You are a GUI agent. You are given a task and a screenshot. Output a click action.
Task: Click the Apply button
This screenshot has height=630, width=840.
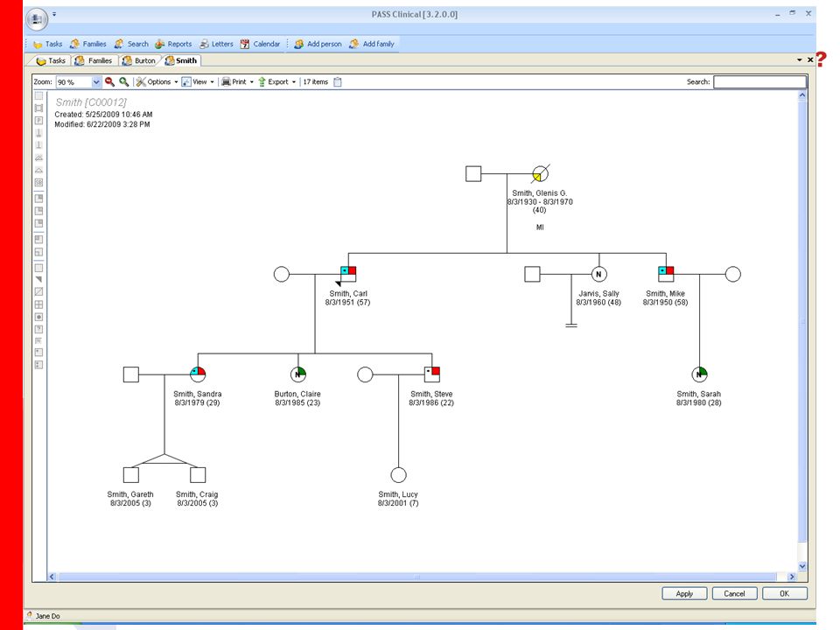pyautogui.click(x=684, y=593)
